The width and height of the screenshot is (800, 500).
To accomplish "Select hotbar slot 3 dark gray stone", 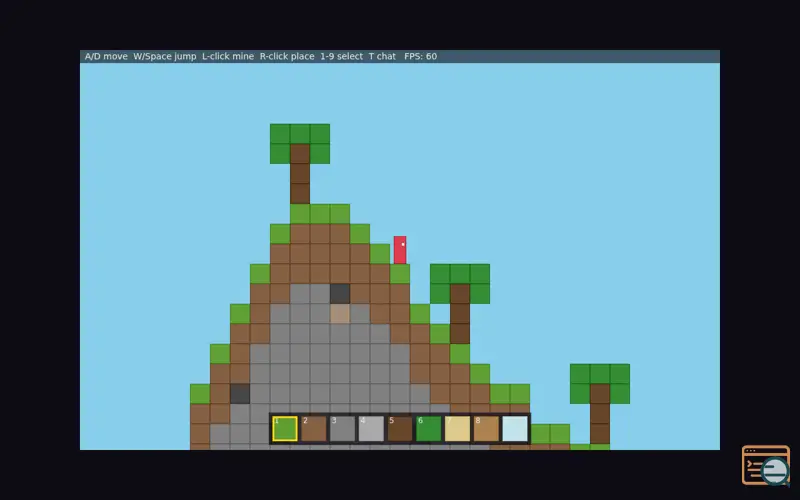I will (342, 429).
